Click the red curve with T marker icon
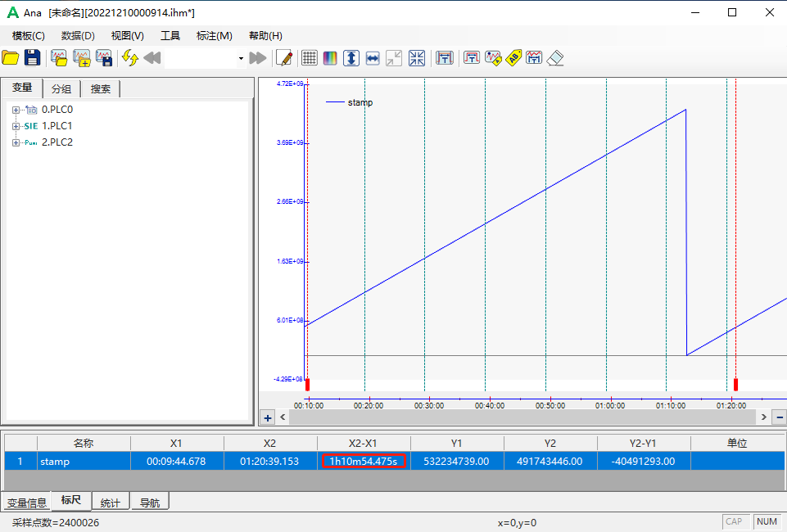The image size is (787, 532). (x=472, y=58)
